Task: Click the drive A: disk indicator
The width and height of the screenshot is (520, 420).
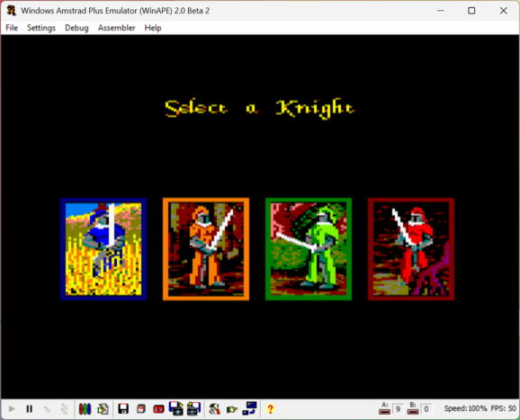Action: coord(385,408)
